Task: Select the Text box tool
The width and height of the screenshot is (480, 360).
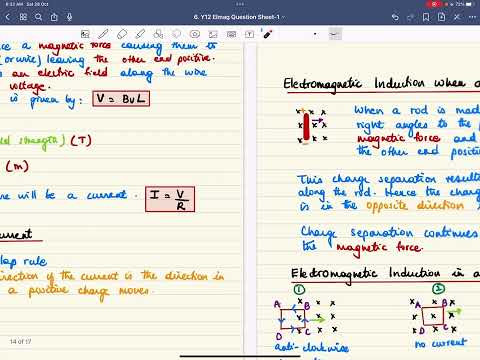Action: click(249, 34)
